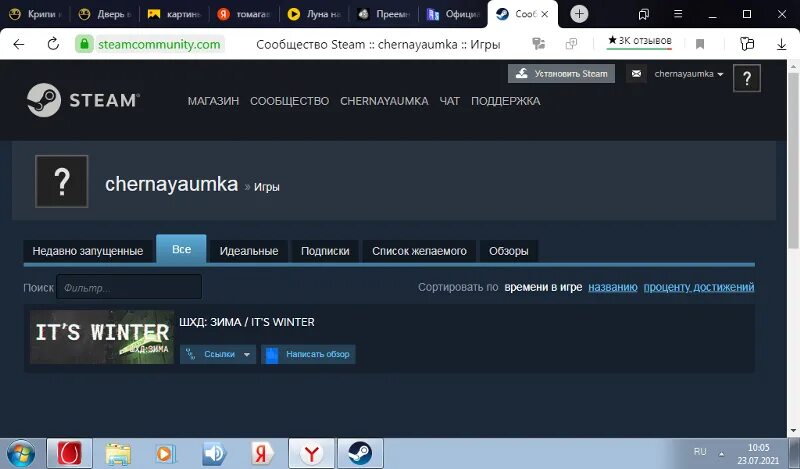Screen dimensions: 800x469
Task: Sort games by названию
Action: [613, 287]
